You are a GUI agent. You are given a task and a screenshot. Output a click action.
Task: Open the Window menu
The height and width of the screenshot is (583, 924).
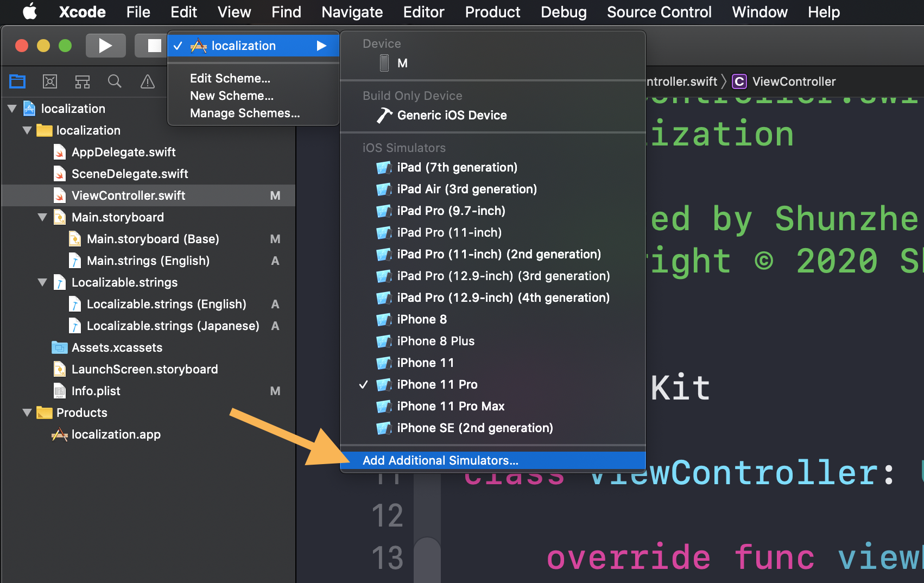[760, 11]
